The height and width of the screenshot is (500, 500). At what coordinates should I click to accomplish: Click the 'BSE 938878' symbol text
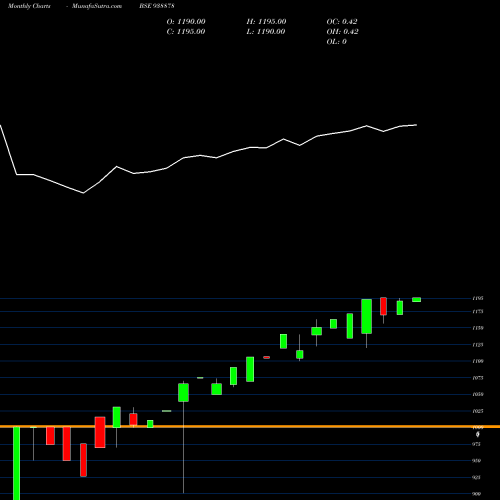pyautogui.click(x=157, y=6)
